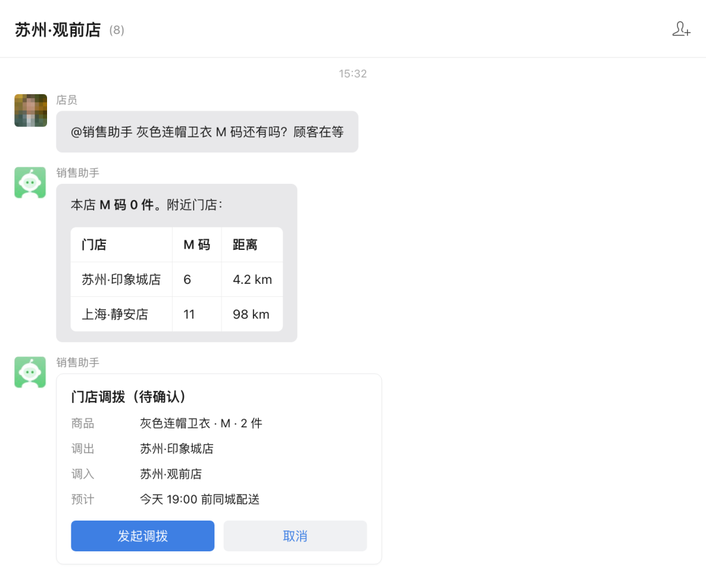The width and height of the screenshot is (706, 588).
Task: Click the 调出 value 苏州·印象城店
Action: (x=176, y=448)
